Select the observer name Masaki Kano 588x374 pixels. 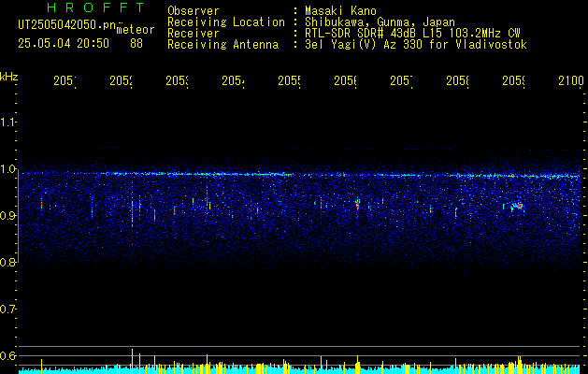click(340, 10)
